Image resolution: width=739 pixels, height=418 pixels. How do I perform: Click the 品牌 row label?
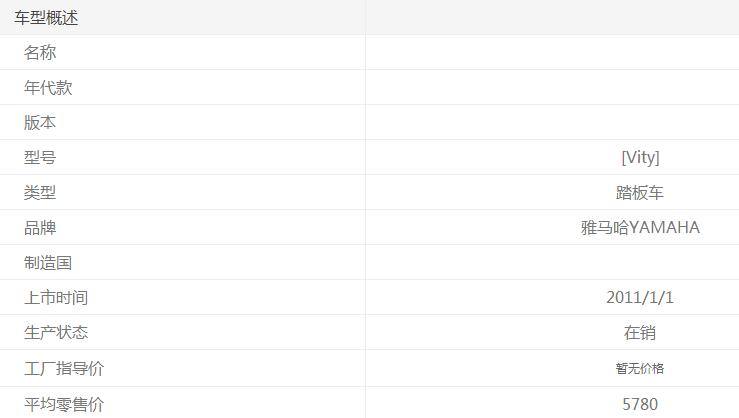pos(40,228)
